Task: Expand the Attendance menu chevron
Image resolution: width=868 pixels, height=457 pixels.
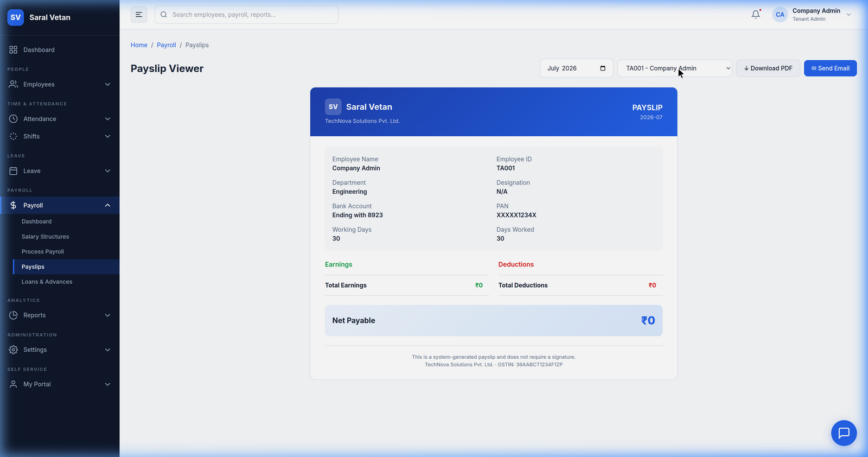Action: click(107, 119)
